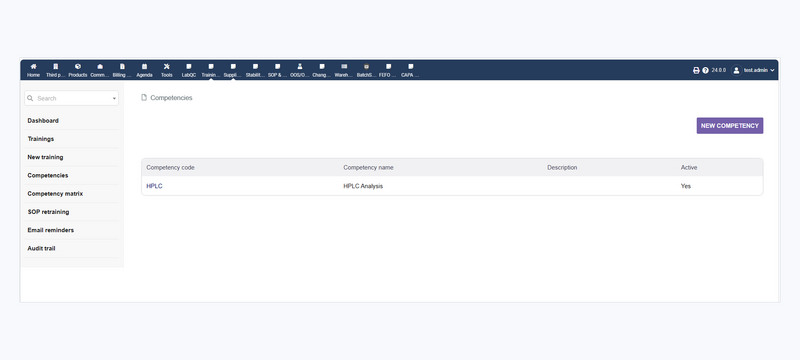
Task: Open Audit trail in sidebar
Action: (x=41, y=248)
